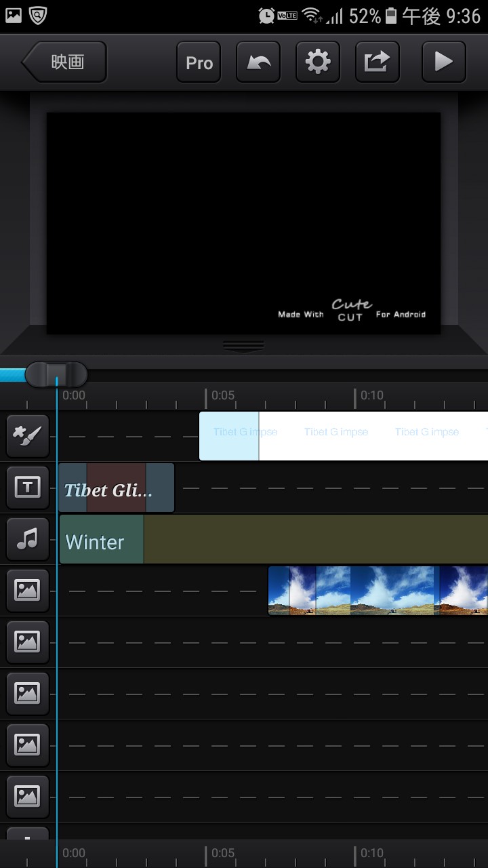Undo the last edit
Image resolution: width=488 pixels, height=868 pixels.
click(x=258, y=62)
